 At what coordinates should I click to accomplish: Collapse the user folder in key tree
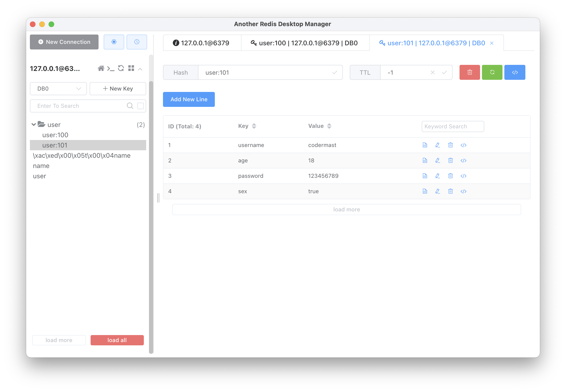(34, 125)
